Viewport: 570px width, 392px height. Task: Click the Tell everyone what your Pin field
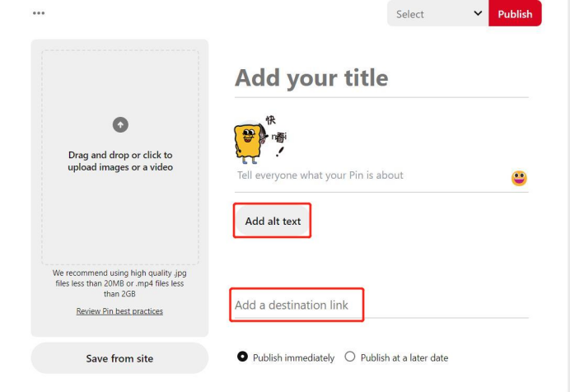pos(371,175)
